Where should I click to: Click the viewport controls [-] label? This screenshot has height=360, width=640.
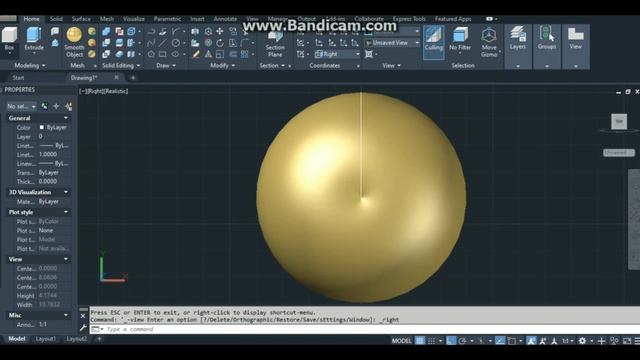tap(82, 91)
